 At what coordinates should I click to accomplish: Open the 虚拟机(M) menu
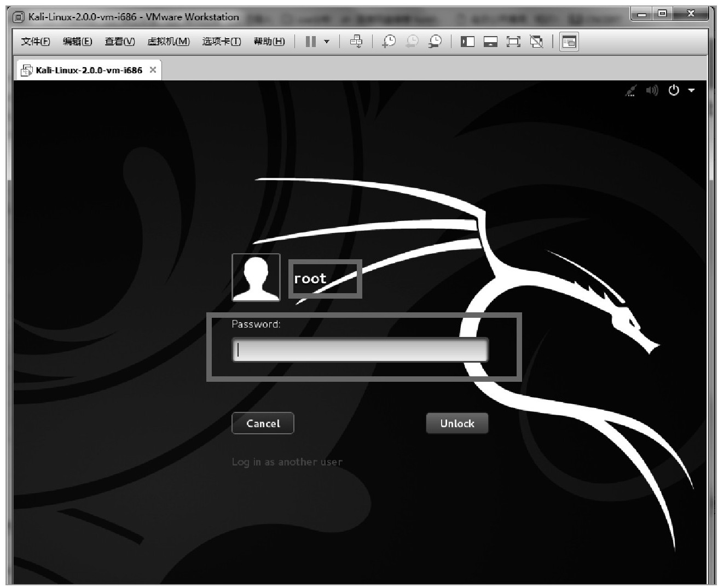[x=169, y=42]
